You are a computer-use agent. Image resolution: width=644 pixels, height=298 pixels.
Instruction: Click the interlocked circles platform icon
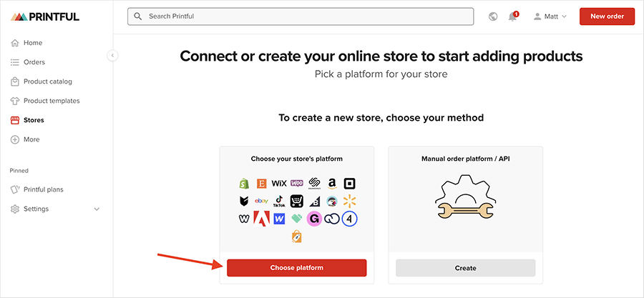point(332,219)
